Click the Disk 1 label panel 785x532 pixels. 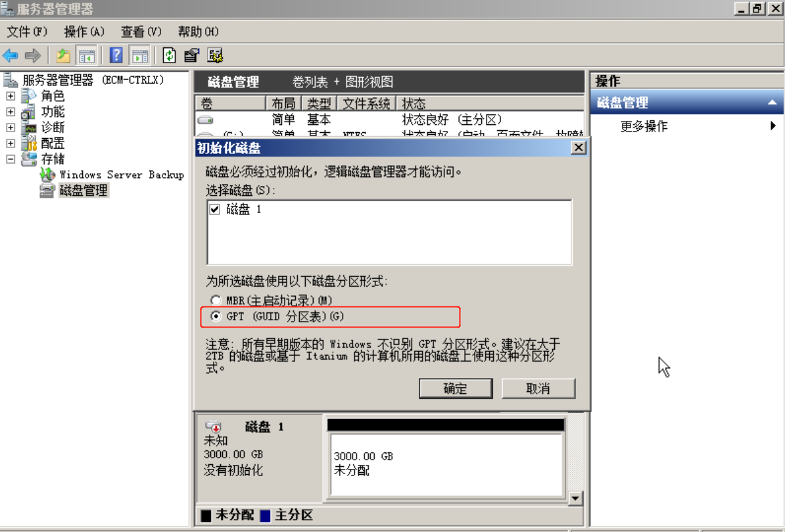[260, 457]
